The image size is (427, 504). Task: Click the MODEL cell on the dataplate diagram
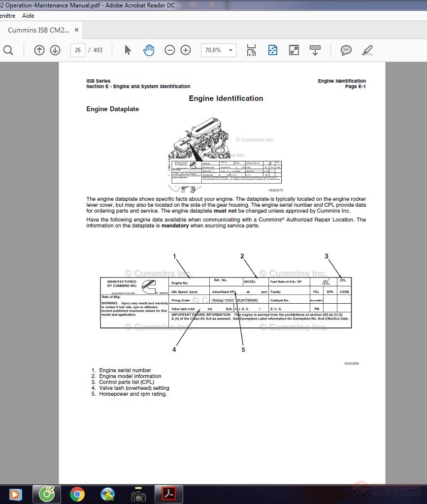coord(256,282)
